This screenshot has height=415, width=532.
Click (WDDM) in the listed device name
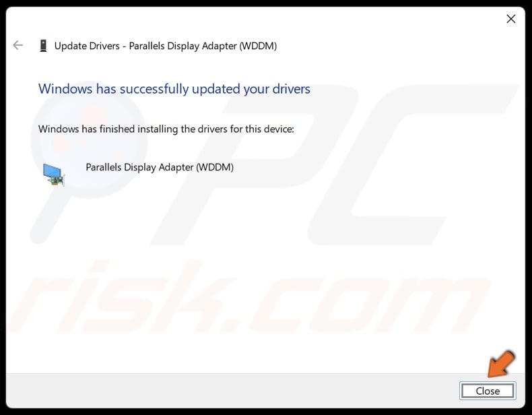pos(215,167)
